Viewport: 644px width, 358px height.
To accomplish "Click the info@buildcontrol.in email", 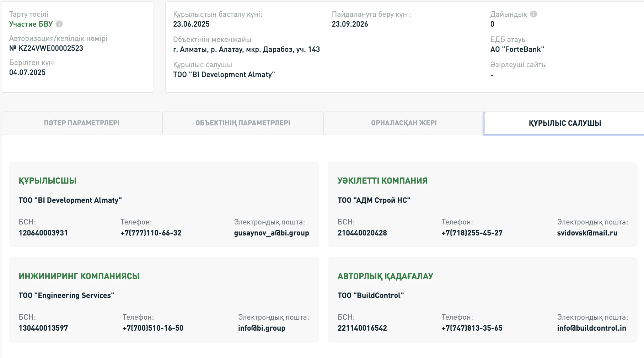I will point(591,328).
